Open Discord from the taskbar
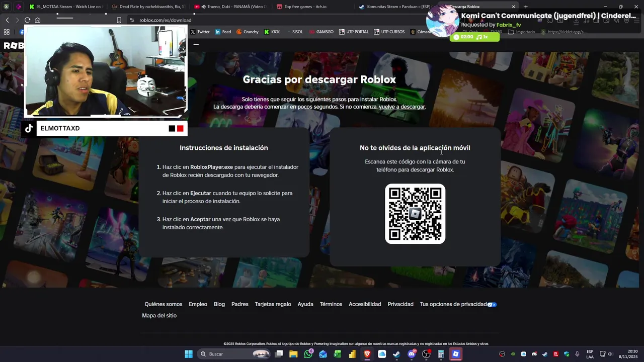Screen dimensions: 644x362 (x=412, y=354)
